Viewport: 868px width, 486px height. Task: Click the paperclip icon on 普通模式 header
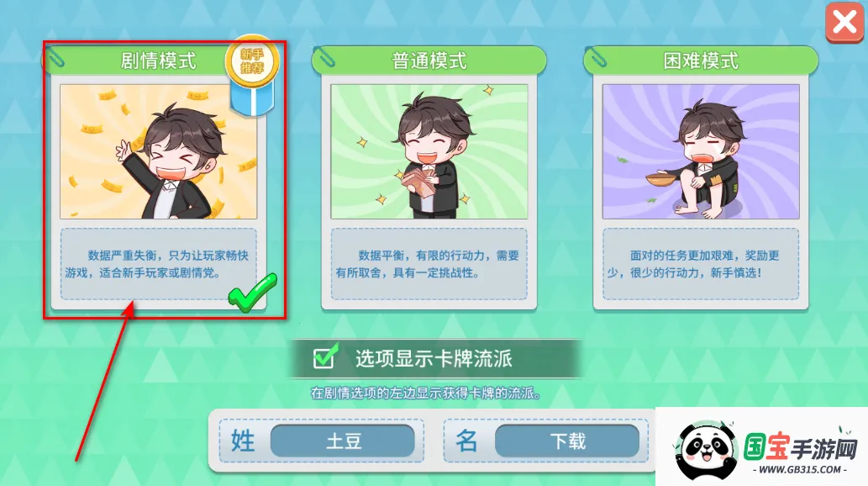point(325,57)
